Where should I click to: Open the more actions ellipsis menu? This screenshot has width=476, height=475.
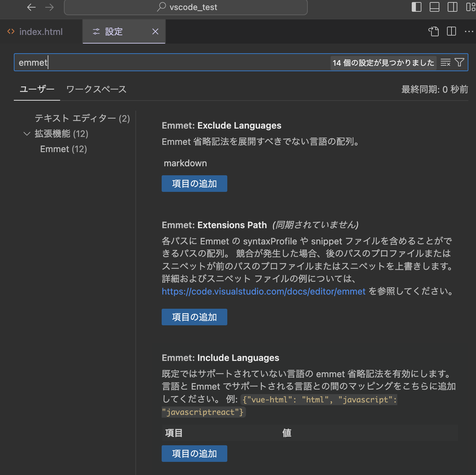click(x=469, y=31)
